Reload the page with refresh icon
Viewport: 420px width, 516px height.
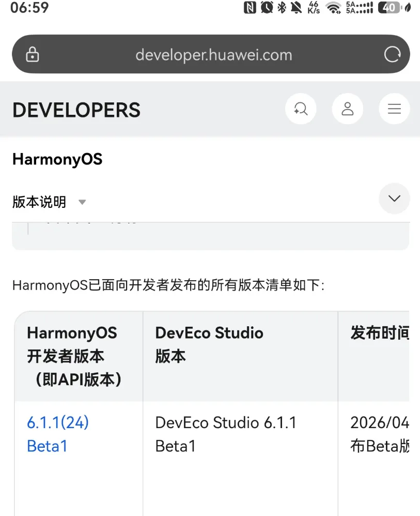point(393,54)
